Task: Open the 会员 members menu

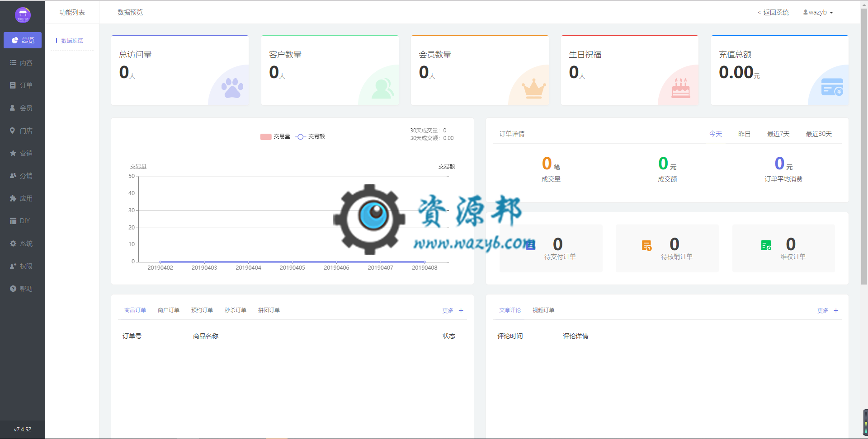Action: [23, 108]
